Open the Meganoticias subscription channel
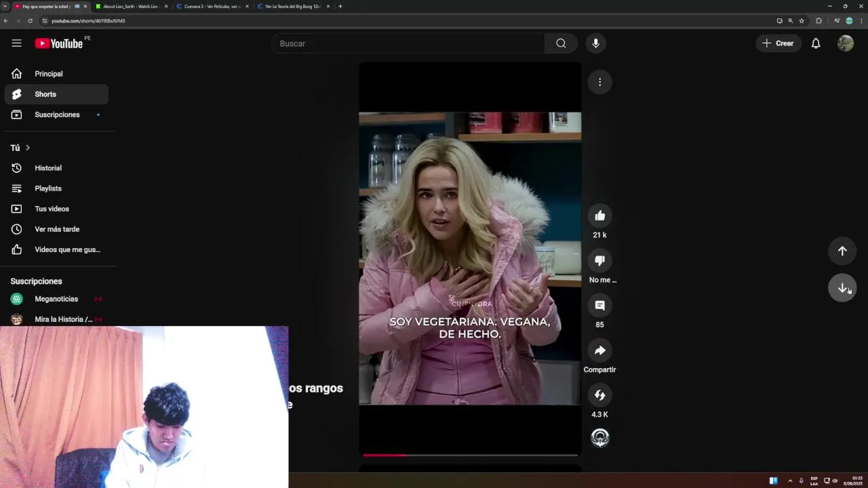The image size is (868, 488). click(56, 299)
